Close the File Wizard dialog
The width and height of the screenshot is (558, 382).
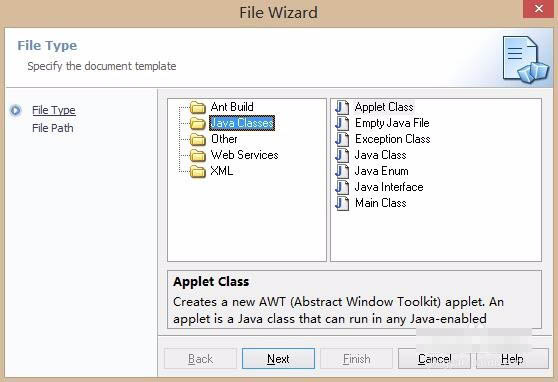(538, 8)
